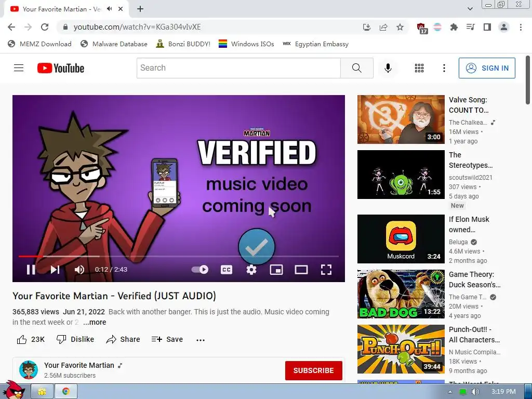Go forward in browser
The width and height of the screenshot is (532, 399).
28,27
